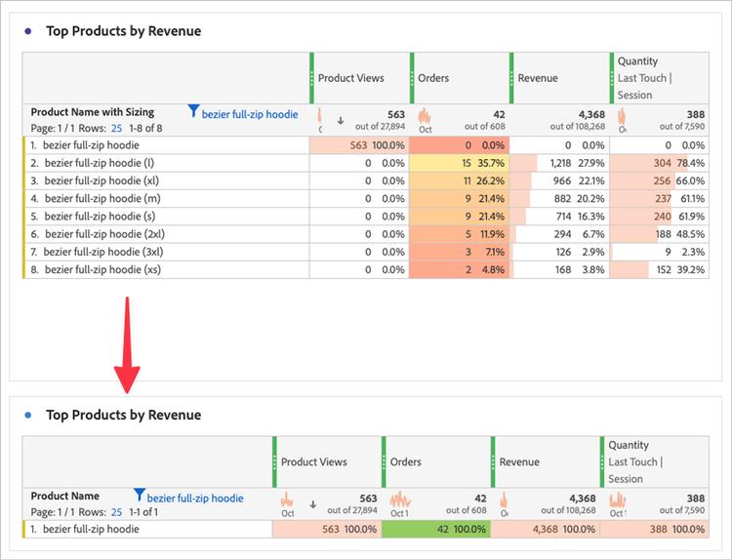Click the Quantity sparkline icon in bottom table
This screenshot has width=732, height=560.
[x=617, y=502]
